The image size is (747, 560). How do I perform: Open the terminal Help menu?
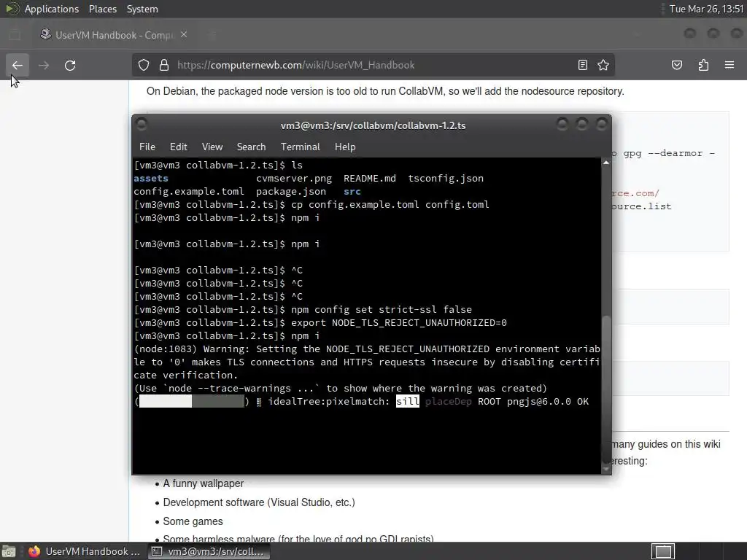[x=345, y=147]
